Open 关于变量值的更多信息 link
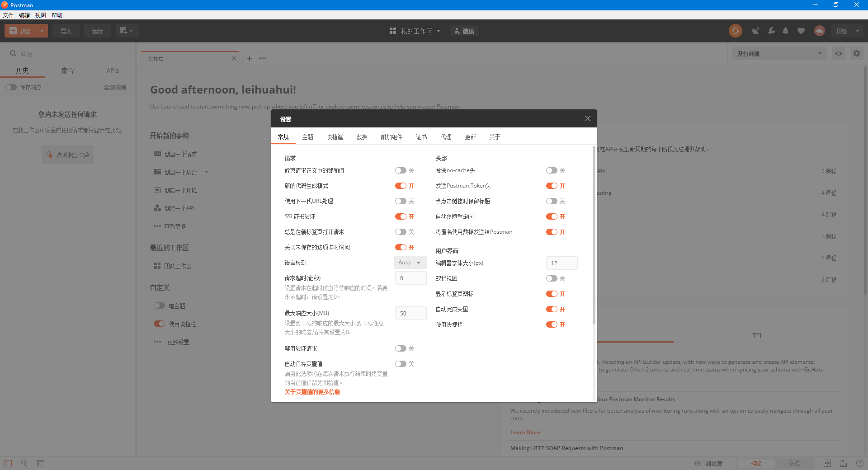This screenshot has width=868, height=470. 312,392
